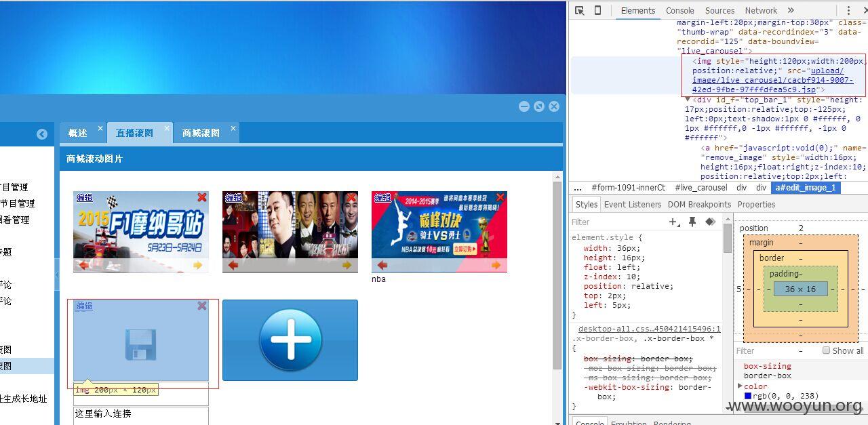The image size is (868, 425).
Task: Select the #live_carousel breadcrumb
Action: tap(701, 188)
